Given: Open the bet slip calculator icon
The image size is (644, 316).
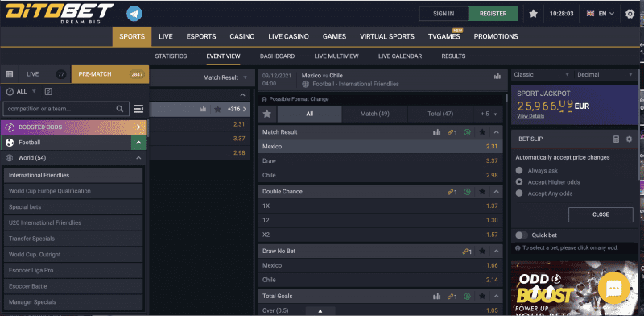Looking at the screenshot, I should point(616,139).
